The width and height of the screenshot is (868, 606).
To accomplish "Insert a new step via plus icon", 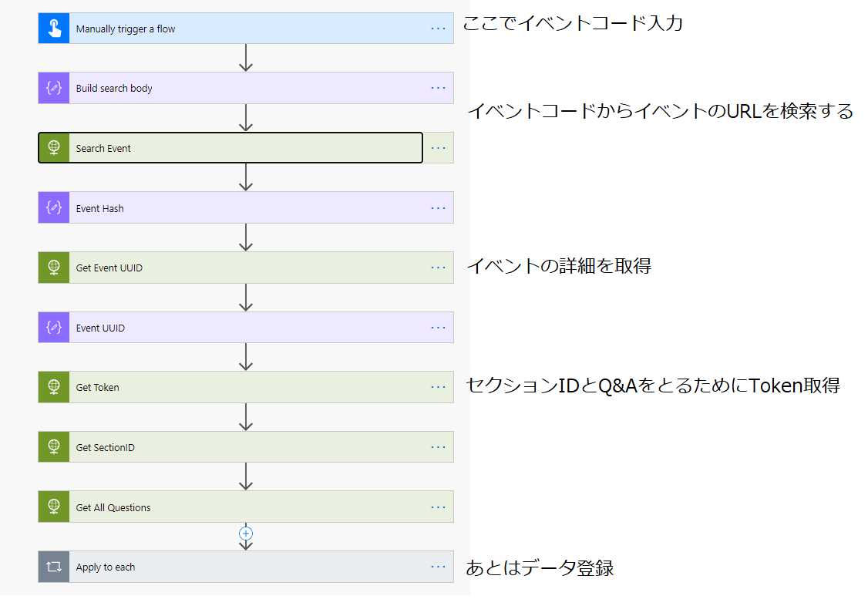I will pyautogui.click(x=246, y=534).
